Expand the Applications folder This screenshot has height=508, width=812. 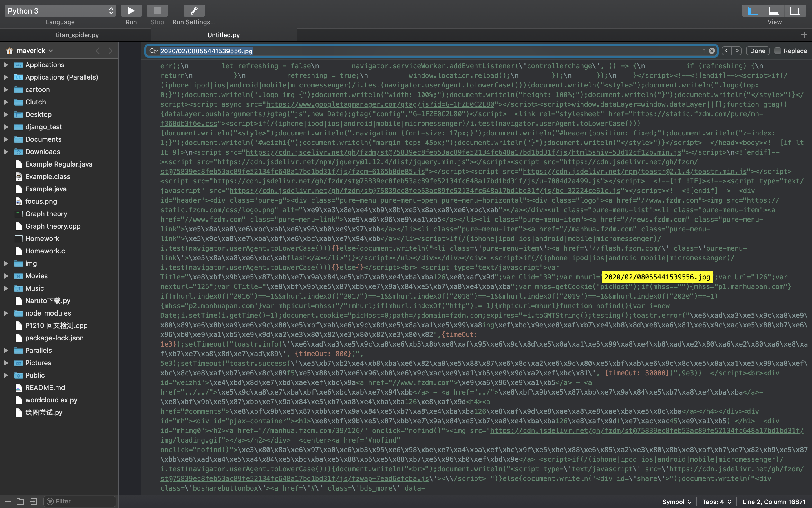6,65
